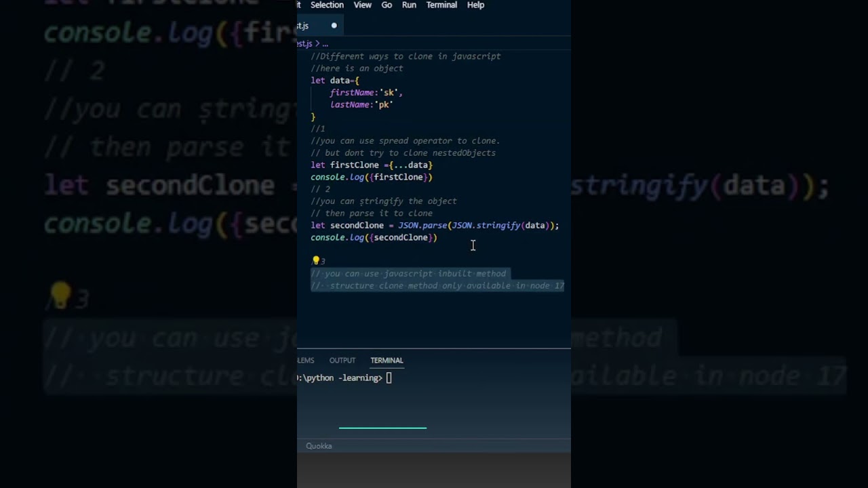Open the Help menu
The image size is (868, 488).
tap(475, 5)
